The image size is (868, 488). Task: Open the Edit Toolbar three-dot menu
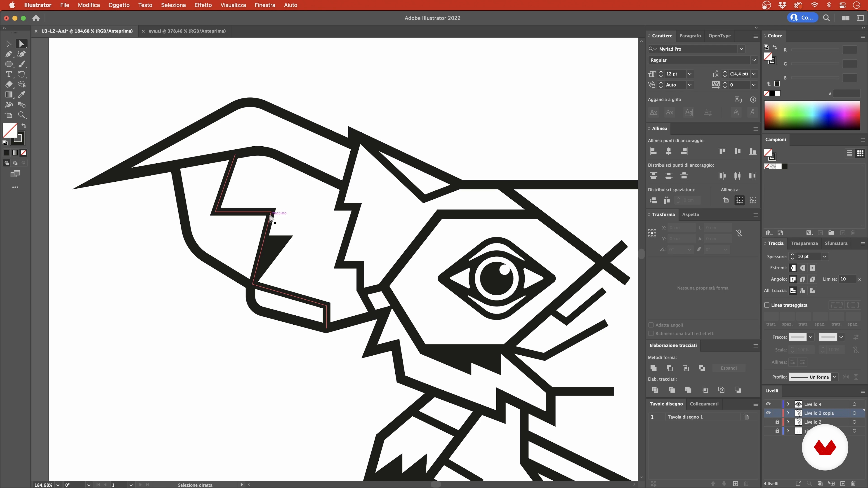[x=15, y=187]
